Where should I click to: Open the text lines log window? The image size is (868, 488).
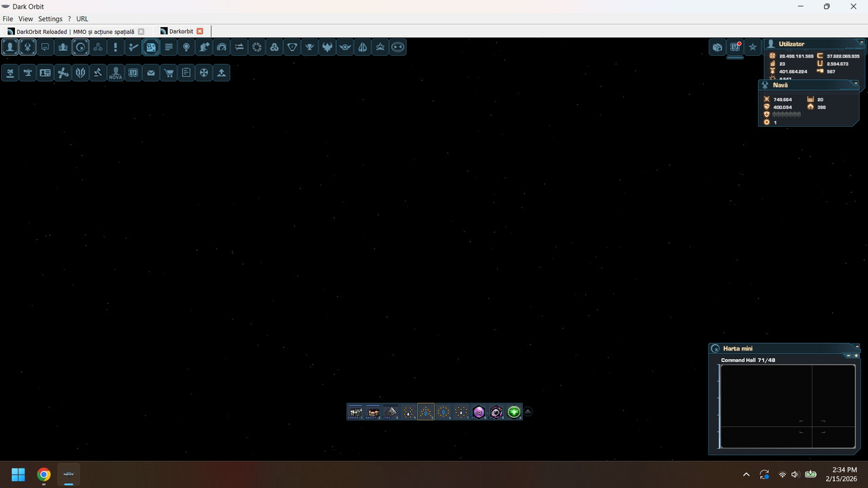pos(169,47)
